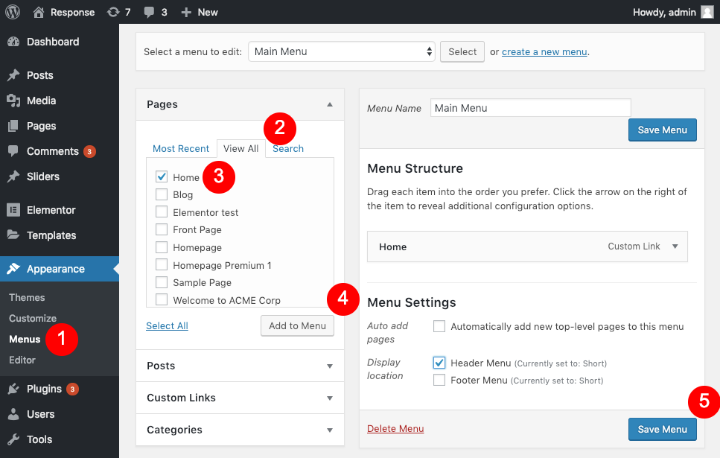Uncheck the Home page checkbox
Viewport: 720px width, 458px height.
pos(161,177)
